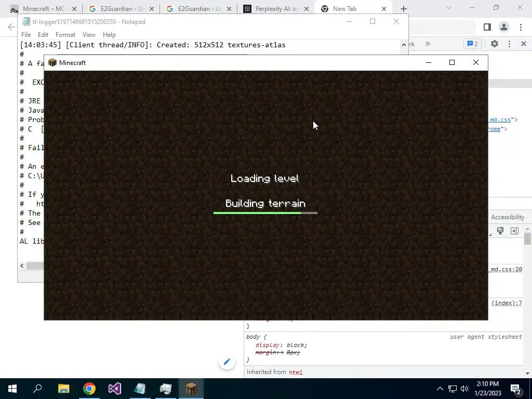Open Visual Studio from the taskbar
Viewport: 532px width, 399px height.
click(x=115, y=389)
